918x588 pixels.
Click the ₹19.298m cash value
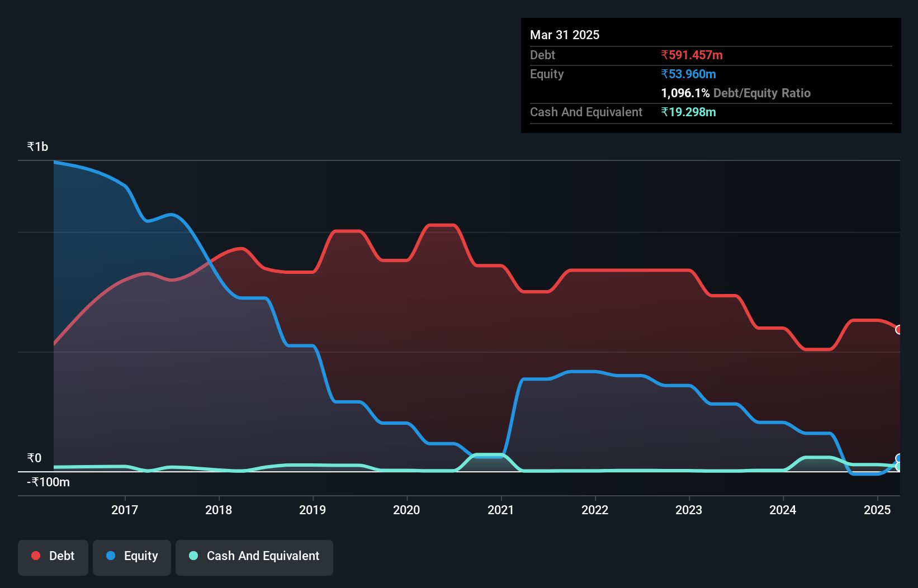(688, 112)
